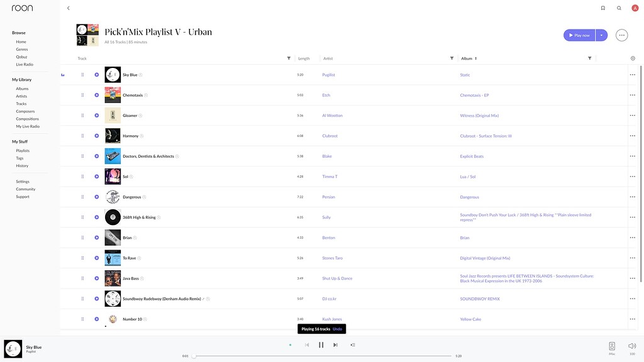Open History under My Stuff

tap(22, 166)
